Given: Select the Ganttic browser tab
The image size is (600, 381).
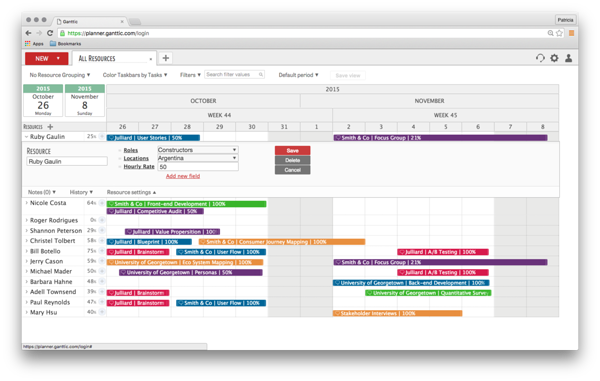Looking at the screenshot, I should click(90, 21).
